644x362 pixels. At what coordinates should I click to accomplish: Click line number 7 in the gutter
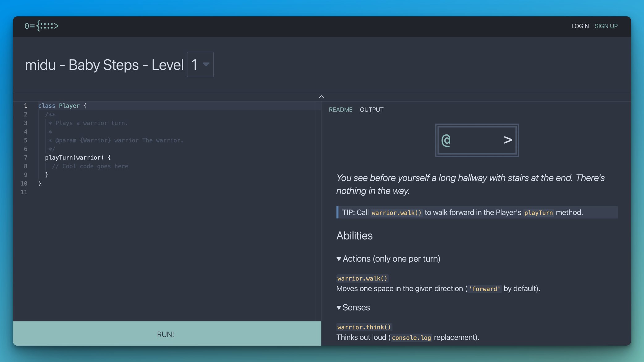click(25, 158)
